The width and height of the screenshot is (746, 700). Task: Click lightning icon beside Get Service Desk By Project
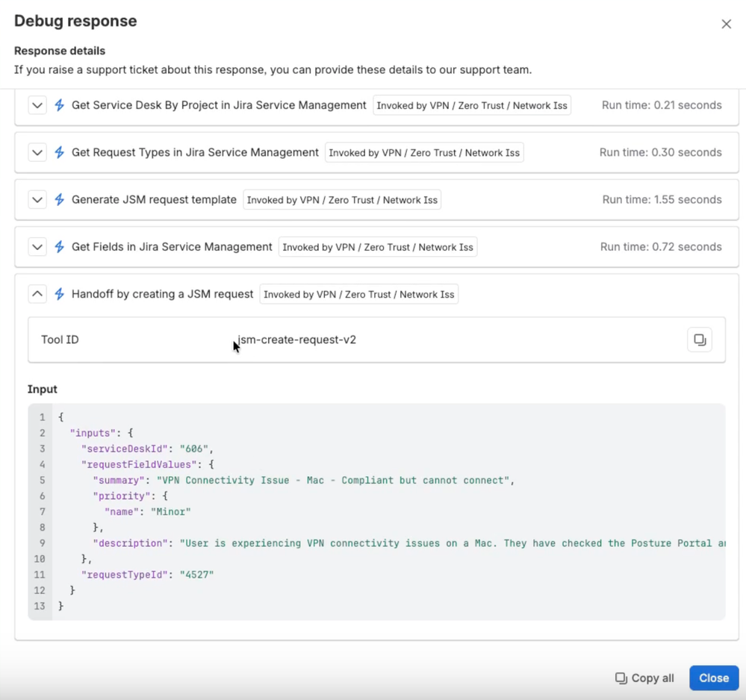[x=60, y=105]
